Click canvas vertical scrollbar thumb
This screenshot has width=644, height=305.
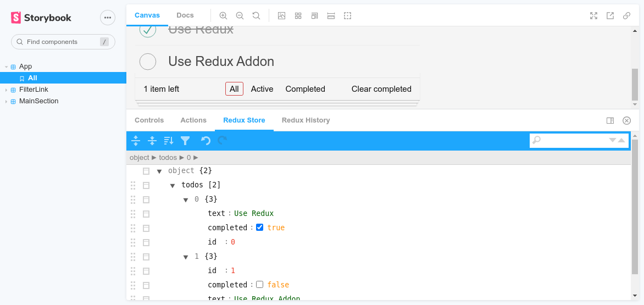[x=635, y=84]
